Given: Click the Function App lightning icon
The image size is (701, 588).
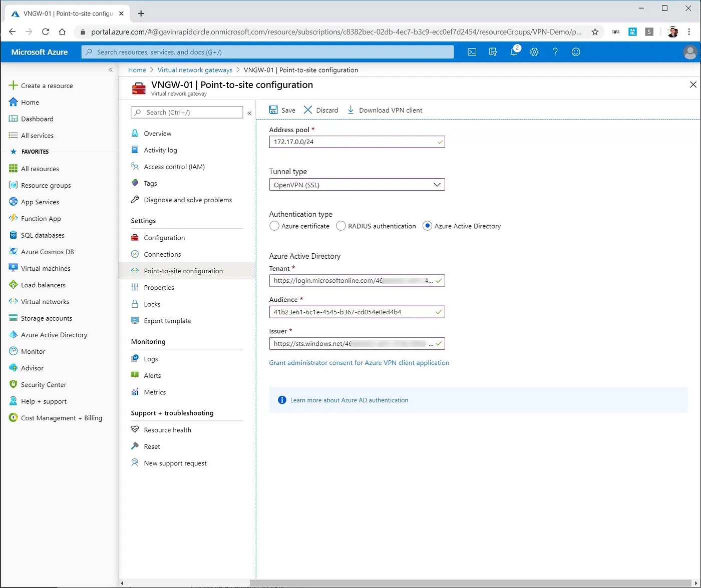Looking at the screenshot, I should 14,218.
